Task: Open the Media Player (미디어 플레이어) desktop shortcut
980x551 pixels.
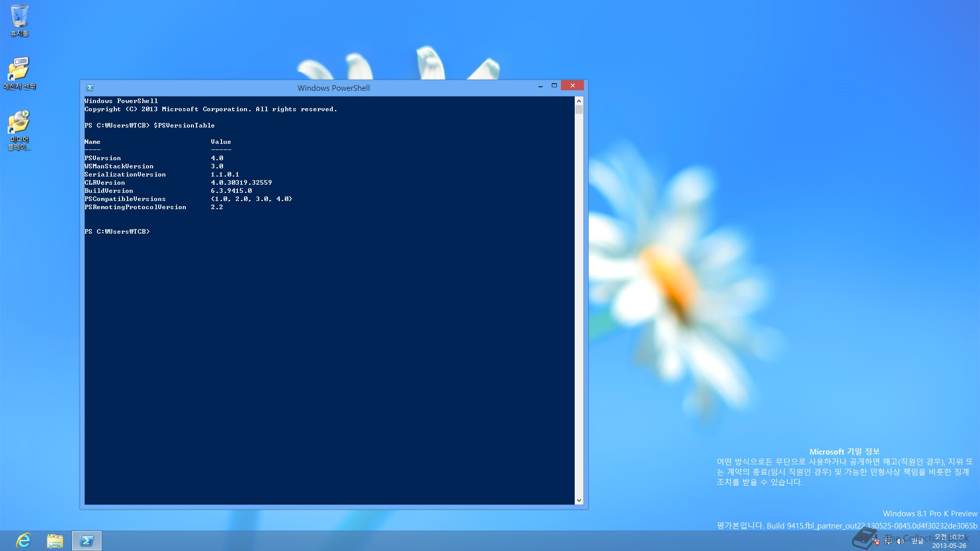Action: (x=19, y=130)
